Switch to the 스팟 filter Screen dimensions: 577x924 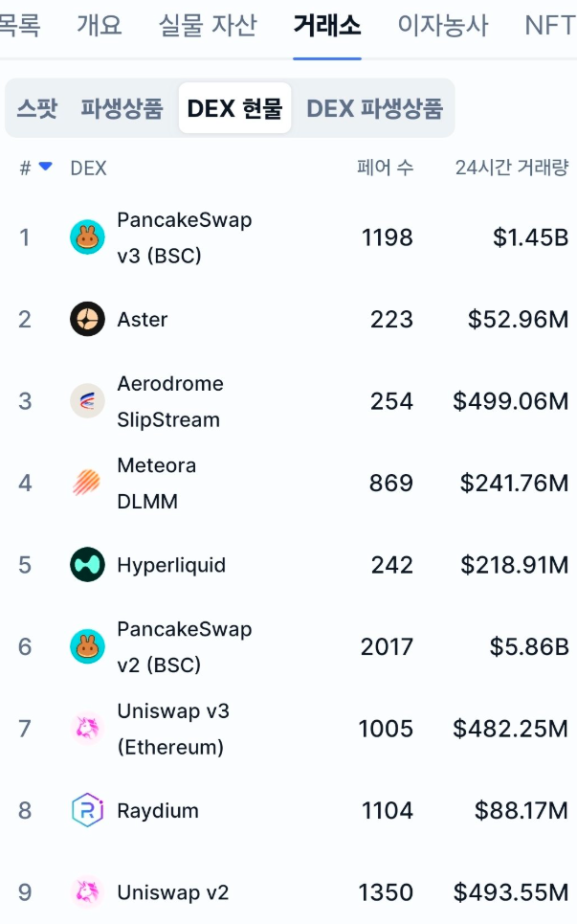pos(37,108)
